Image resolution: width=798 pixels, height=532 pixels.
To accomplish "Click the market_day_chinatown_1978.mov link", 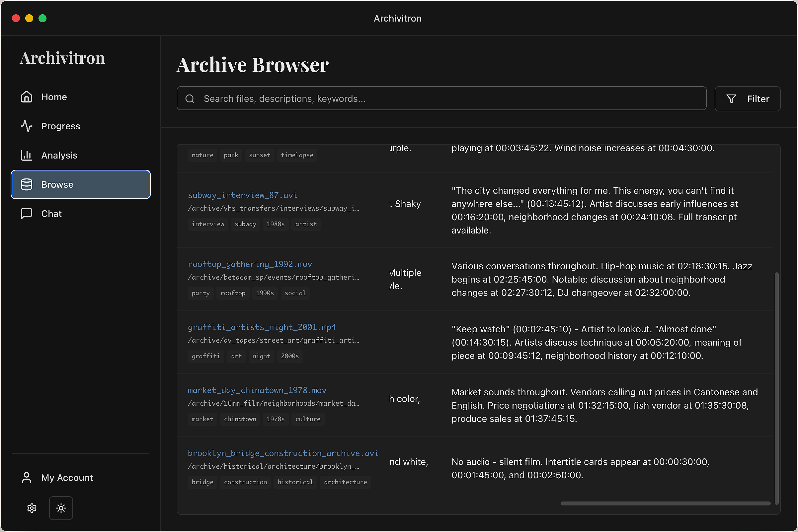I will 257,390.
